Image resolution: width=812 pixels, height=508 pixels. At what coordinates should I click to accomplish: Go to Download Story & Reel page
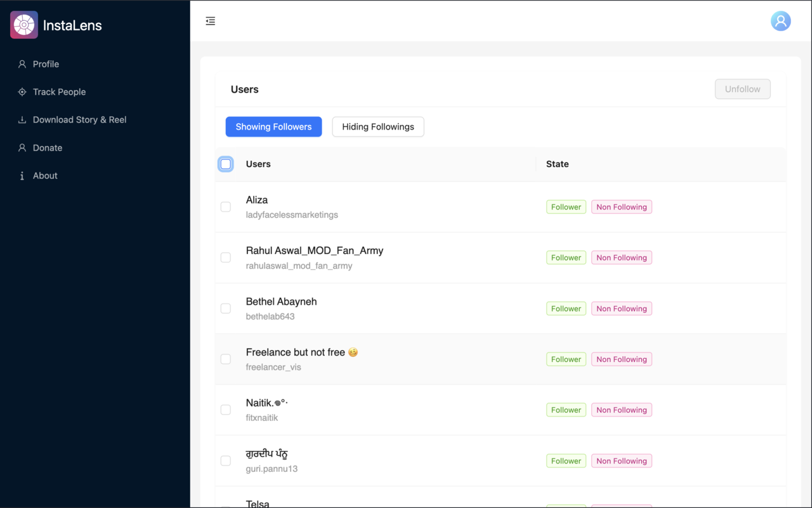(x=79, y=120)
